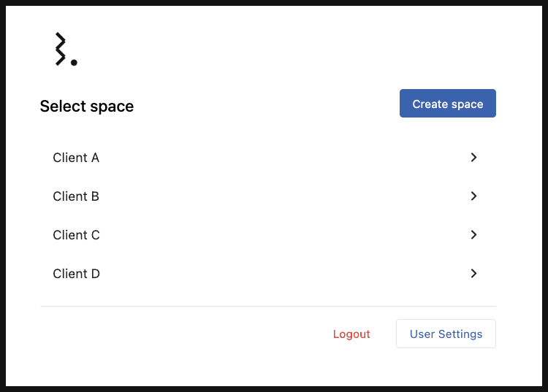Click the dot in the logo
548x392 pixels.
click(74, 63)
